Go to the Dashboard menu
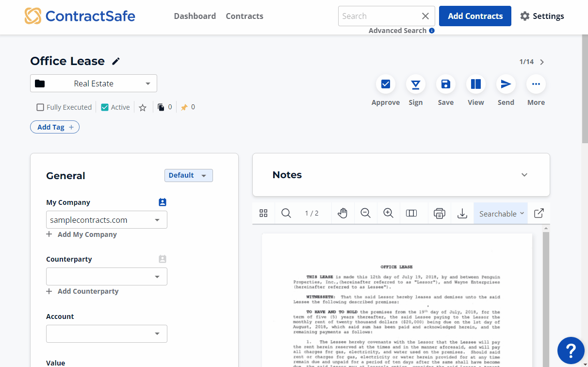This screenshot has height=367, width=588. tap(195, 16)
